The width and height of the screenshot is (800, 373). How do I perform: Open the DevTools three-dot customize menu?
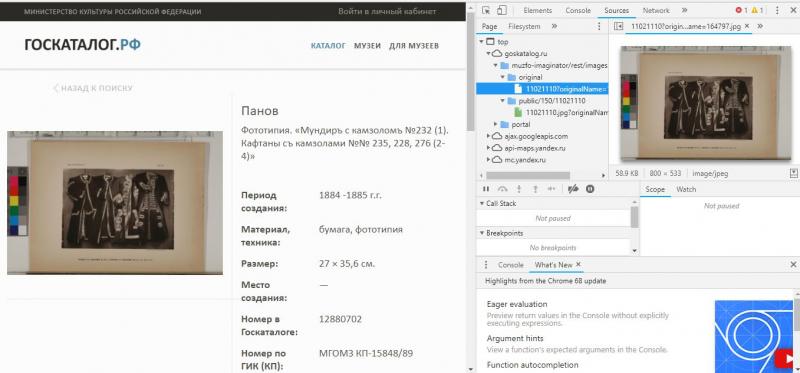pyautogui.click(x=777, y=10)
